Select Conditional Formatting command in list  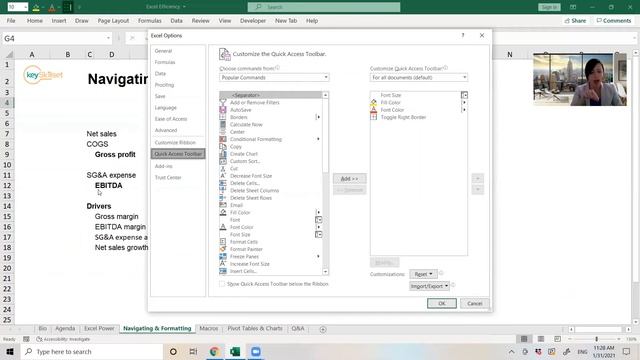pos(271,139)
